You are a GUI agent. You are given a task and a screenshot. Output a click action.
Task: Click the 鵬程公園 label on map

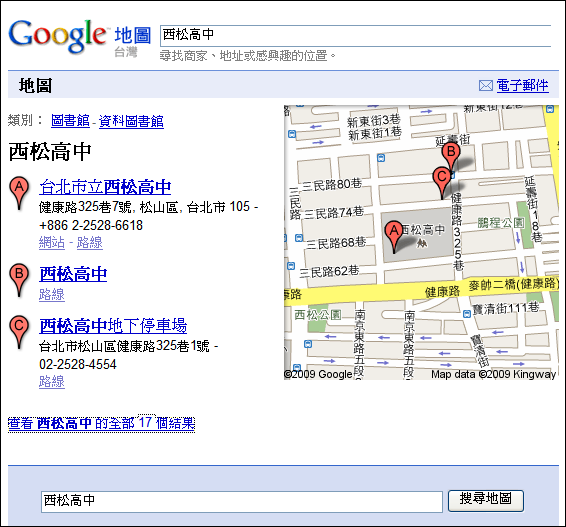click(x=501, y=223)
